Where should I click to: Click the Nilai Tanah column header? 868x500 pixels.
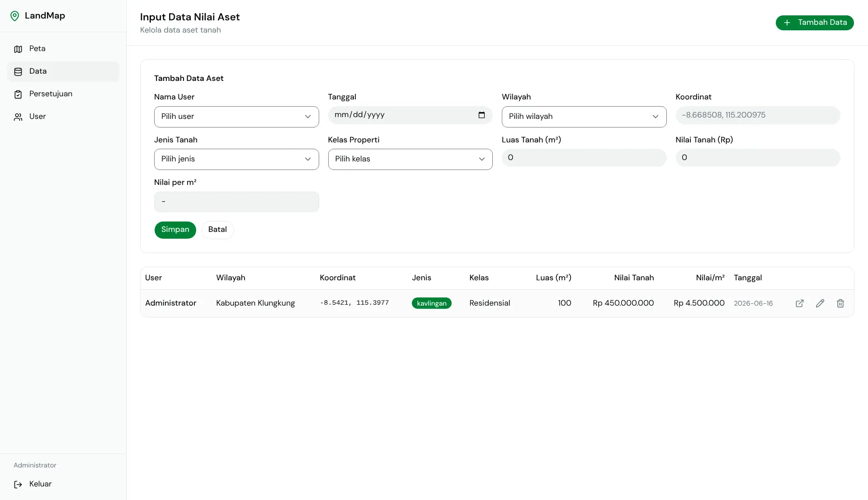[634, 278]
